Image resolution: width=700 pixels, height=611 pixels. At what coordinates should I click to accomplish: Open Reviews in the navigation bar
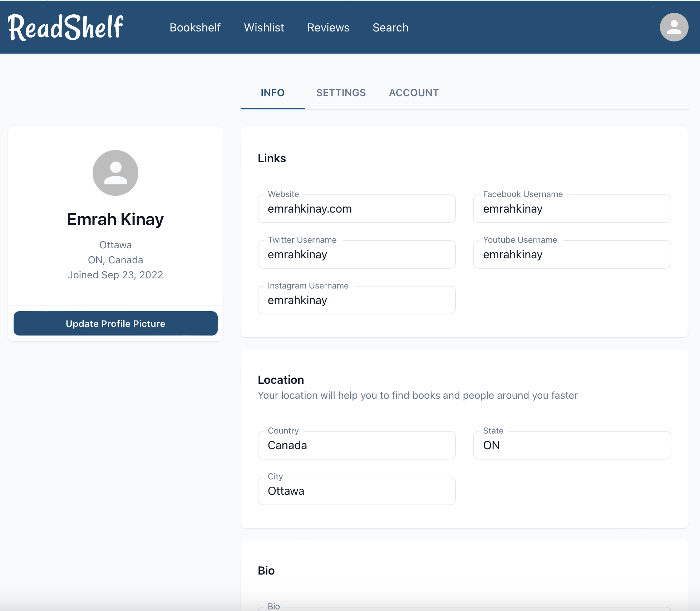(328, 28)
